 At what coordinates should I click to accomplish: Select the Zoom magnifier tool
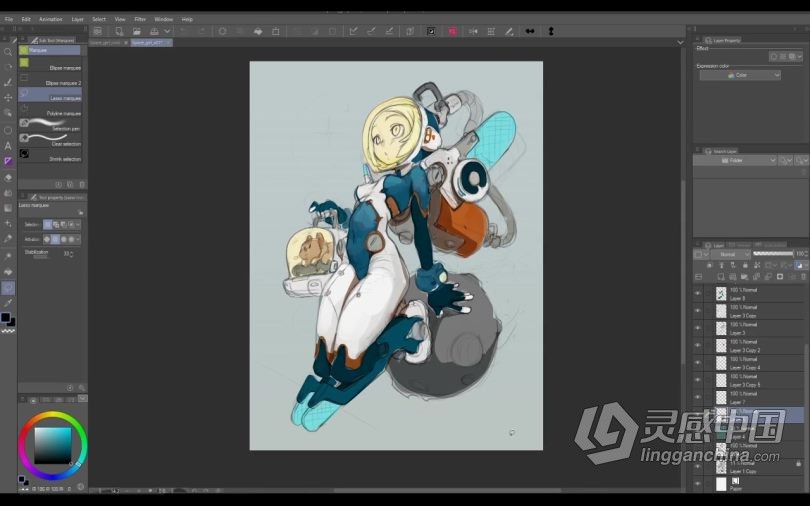8,52
